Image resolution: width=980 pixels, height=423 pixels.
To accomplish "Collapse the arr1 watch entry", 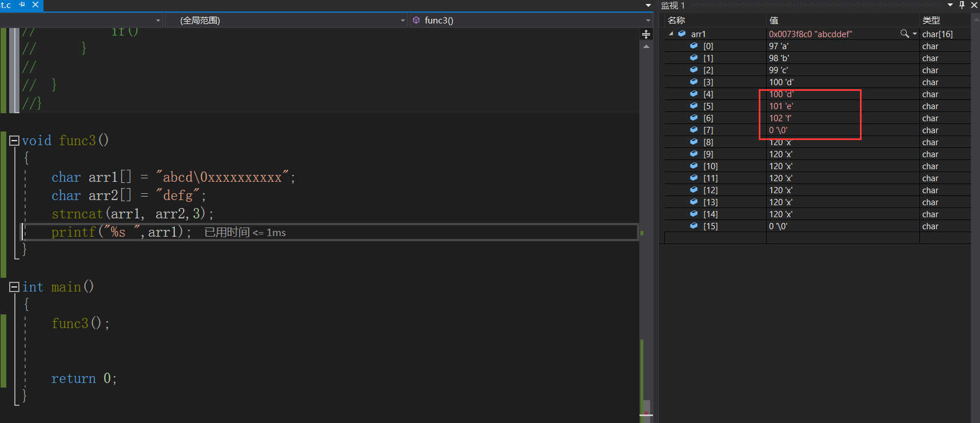I will (x=671, y=34).
